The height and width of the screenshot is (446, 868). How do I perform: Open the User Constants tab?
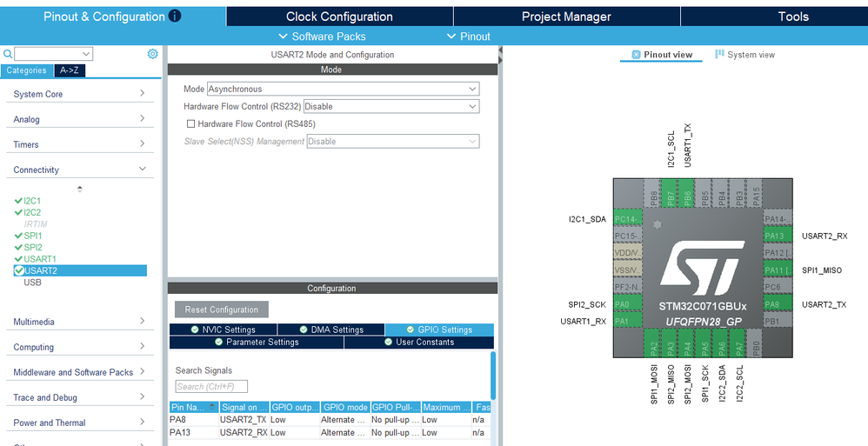tap(419, 342)
